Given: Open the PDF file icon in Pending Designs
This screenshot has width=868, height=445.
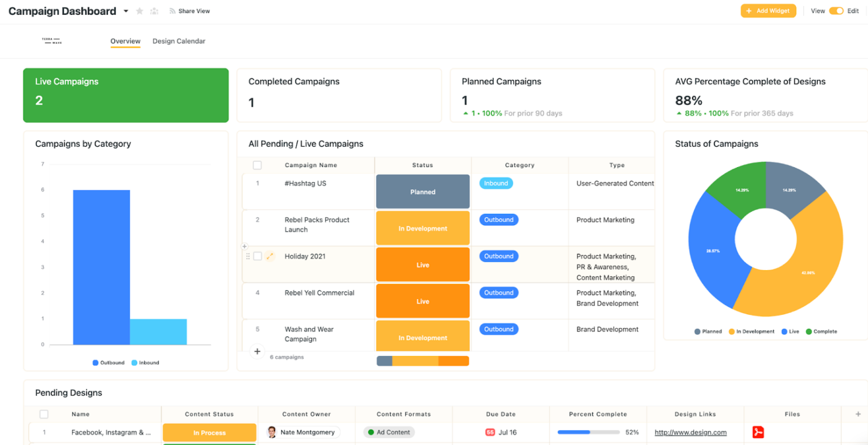Looking at the screenshot, I should pyautogui.click(x=759, y=432).
